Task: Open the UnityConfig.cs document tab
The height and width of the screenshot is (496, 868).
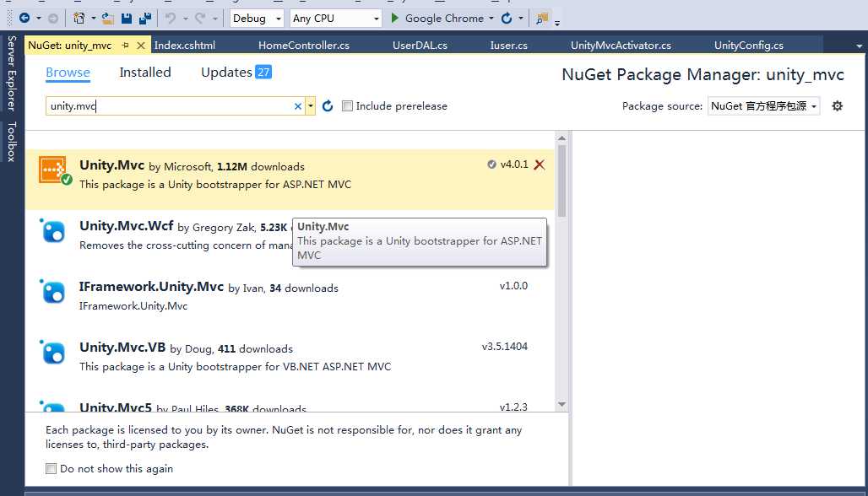Action: pos(748,46)
